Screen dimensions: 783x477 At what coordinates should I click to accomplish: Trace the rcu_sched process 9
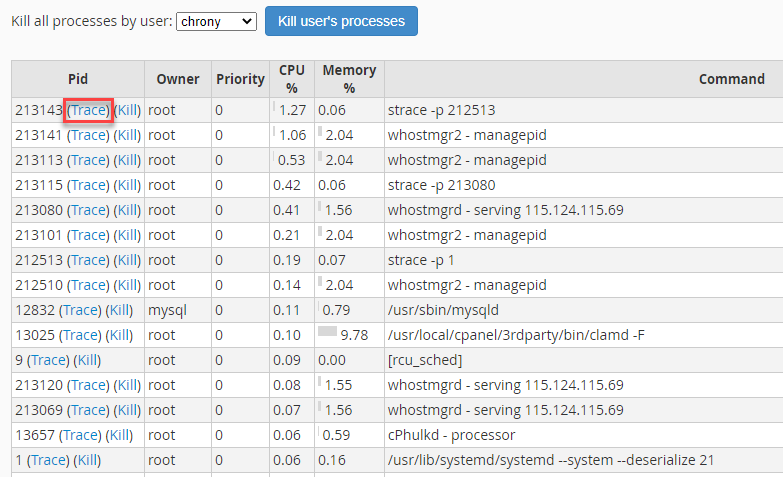pyautogui.click(x=48, y=360)
